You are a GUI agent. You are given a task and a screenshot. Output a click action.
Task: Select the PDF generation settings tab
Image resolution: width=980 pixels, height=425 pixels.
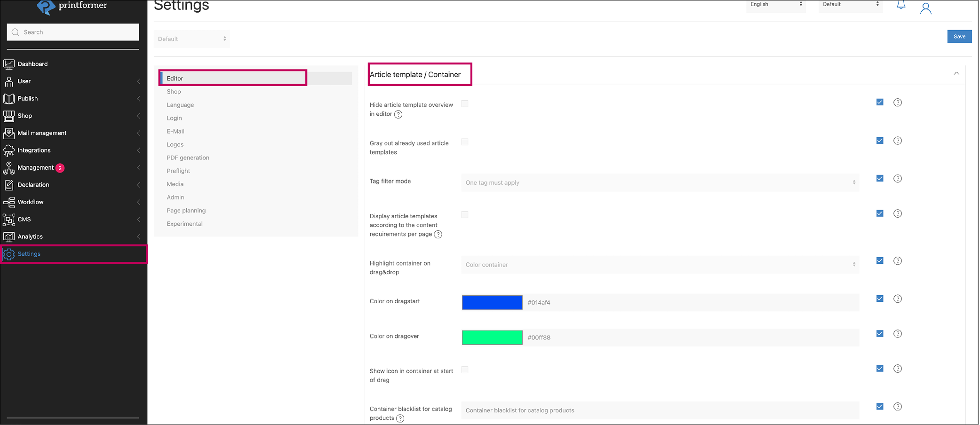(x=188, y=158)
